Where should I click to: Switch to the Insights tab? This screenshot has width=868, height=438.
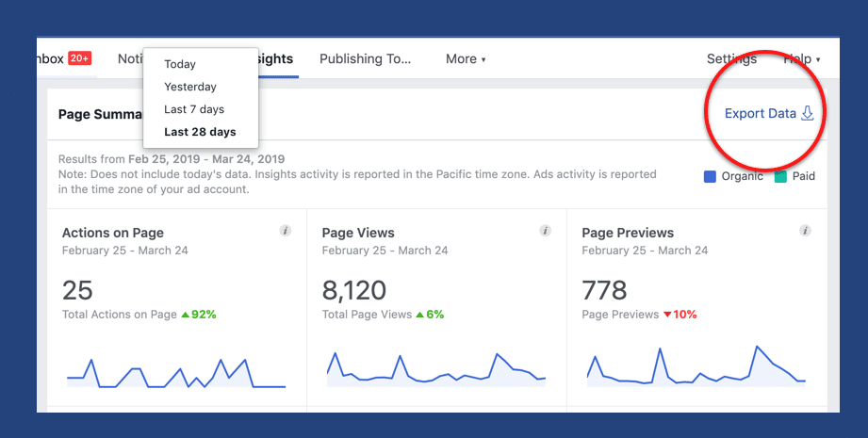click(273, 58)
